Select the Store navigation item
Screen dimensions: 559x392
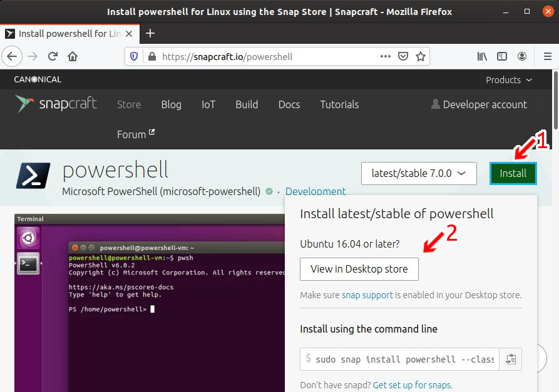point(129,104)
